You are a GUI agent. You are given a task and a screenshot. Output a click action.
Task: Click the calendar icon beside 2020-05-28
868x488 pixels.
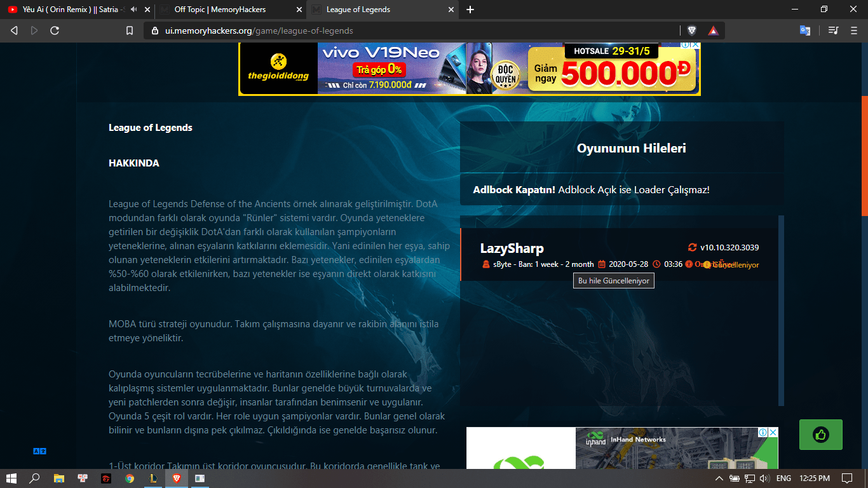pyautogui.click(x=602, y=264)
